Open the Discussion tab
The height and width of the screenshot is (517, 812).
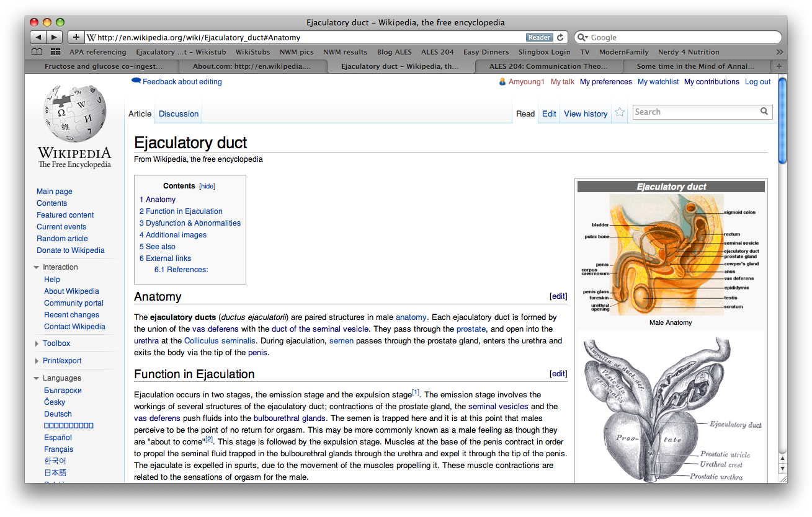click(x=179, y=114)
